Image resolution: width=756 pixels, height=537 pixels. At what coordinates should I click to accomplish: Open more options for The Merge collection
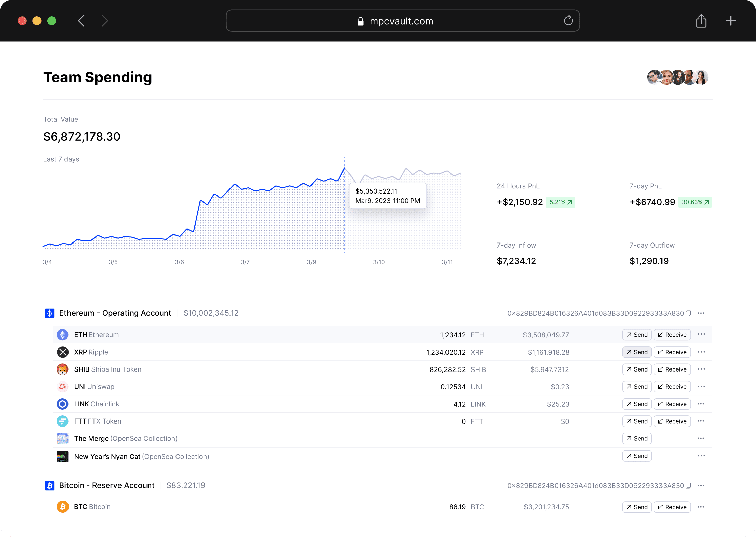pyautogui.click(x=701, y=438)
